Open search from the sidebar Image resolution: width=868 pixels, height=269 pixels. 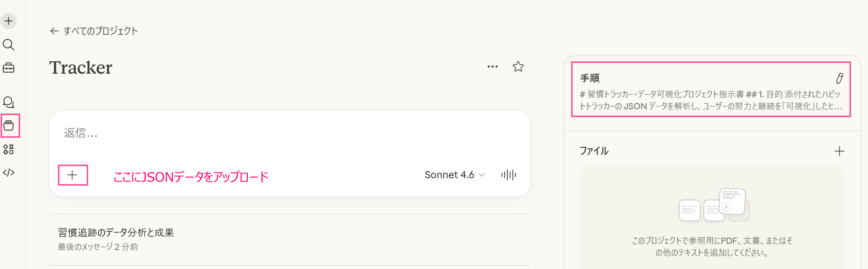pos(9,45)
